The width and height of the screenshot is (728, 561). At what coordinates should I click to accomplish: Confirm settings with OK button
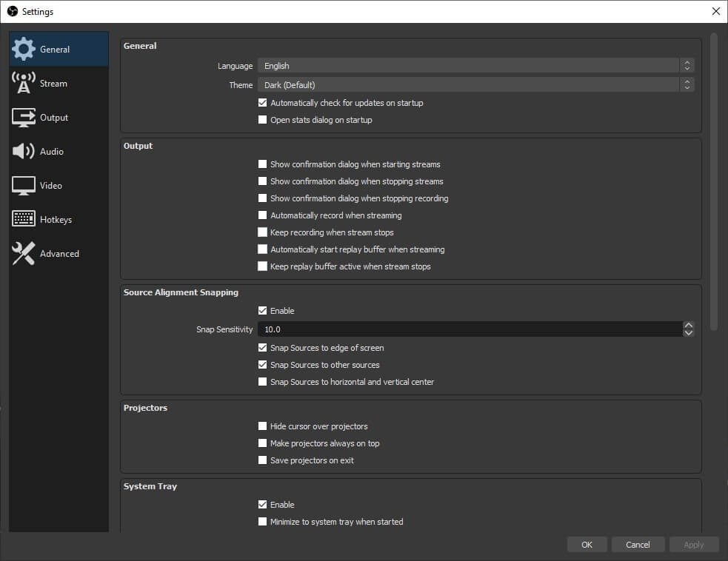click(x=587, y=544)
